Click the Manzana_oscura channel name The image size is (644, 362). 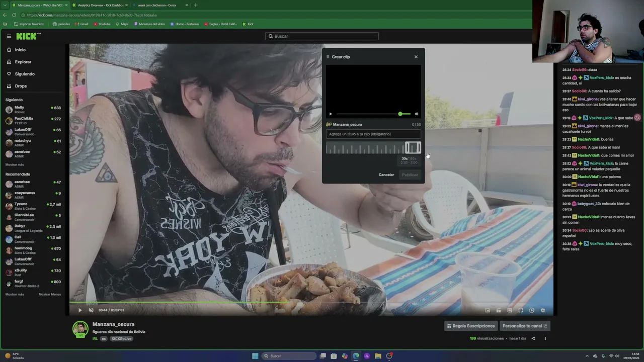pyautogui.click(x=113, y=324)
